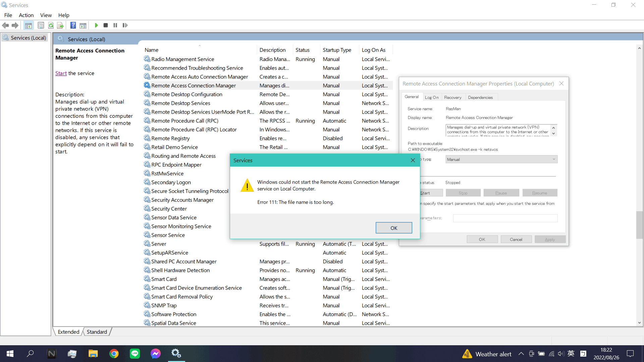
Task: Click the start parameters input field
Action: [505, 218]
